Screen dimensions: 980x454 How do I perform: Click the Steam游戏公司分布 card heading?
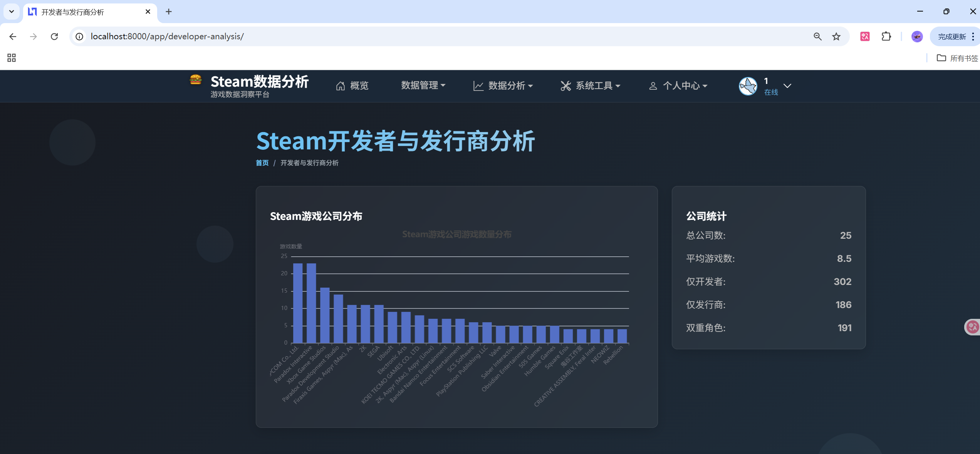pyautogui.click(x=316, y=216)
